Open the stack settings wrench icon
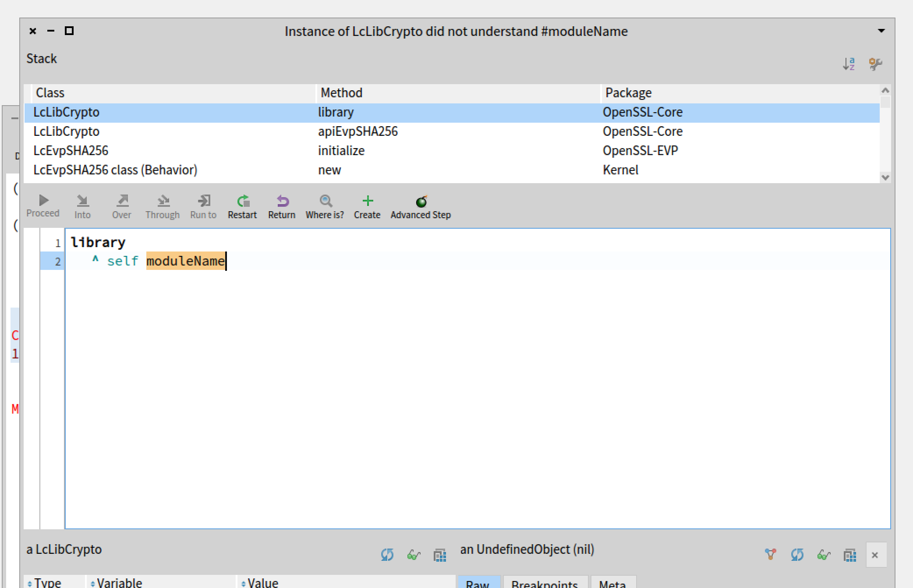This screenshot has width=913, height=588. pos(875,64)
